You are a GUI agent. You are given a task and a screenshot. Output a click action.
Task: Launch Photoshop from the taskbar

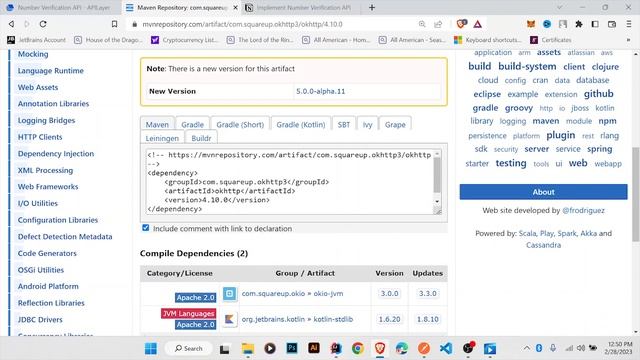[x=292, y=348]
